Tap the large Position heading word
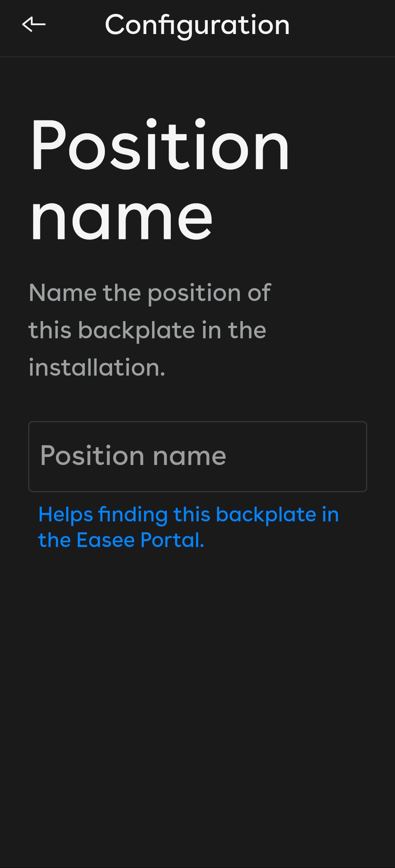The image size is (395, 868). point(160,146)
